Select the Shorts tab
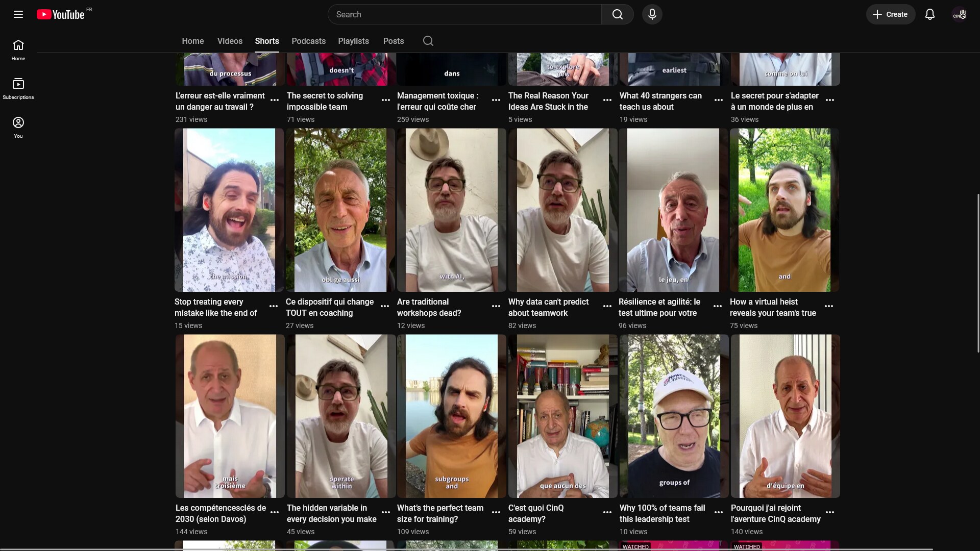980x551 pixels. click(x=267, y=41)
